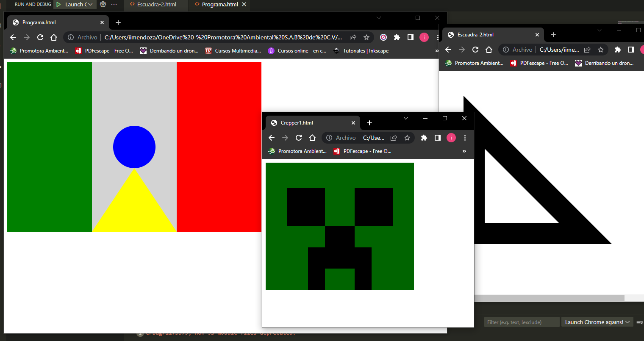Reload the Escuadra-2.html page
The width and height of the screenshot is (644, 341).
pyautogui.click(x=475, y=50)
